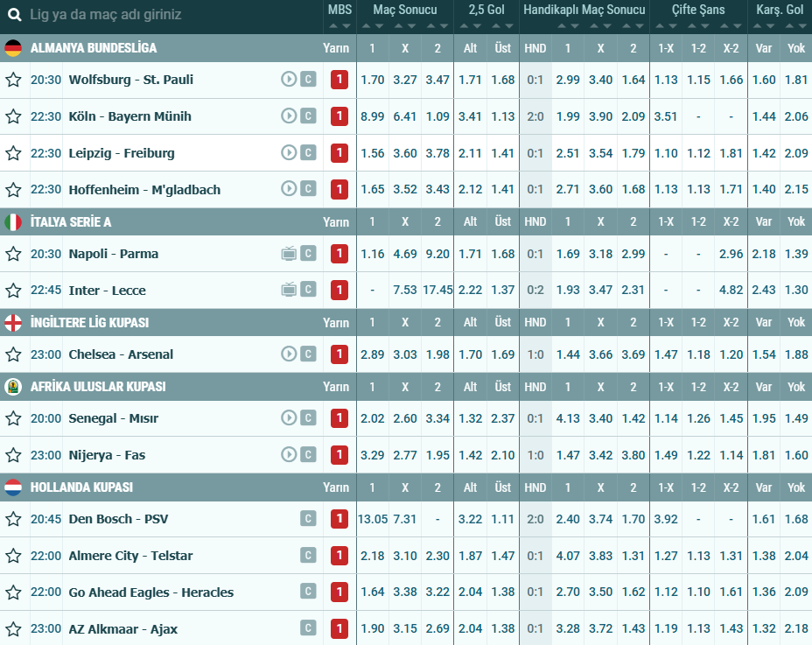
Task: Sort ascending by Maç Sonucu 1 odds
Action: (366, 26)
